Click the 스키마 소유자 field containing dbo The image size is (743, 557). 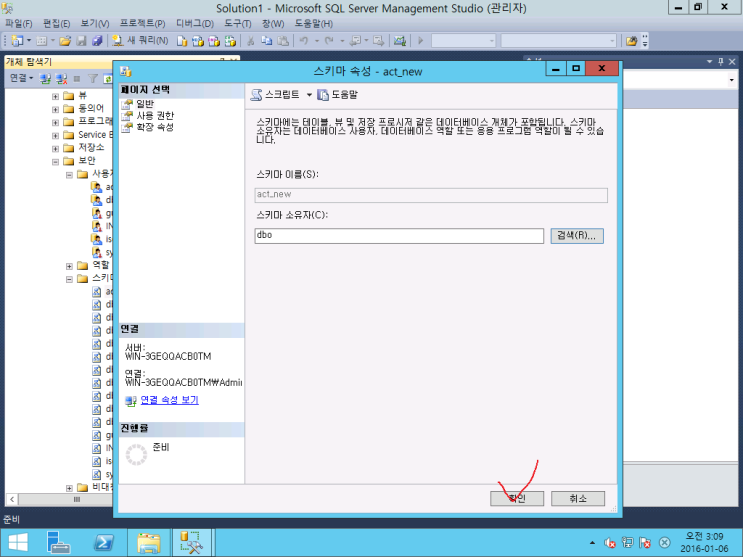click(x=399, y=236)
